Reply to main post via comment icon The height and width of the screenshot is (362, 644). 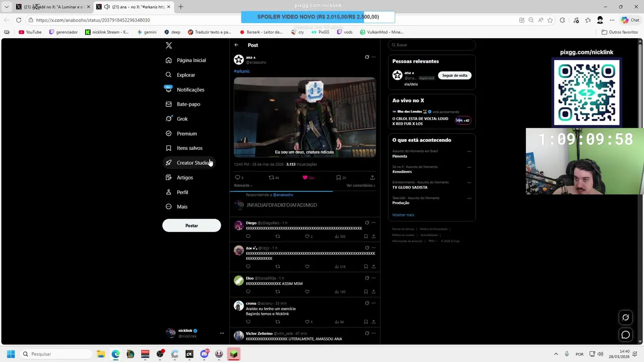(x=237, y=177)
